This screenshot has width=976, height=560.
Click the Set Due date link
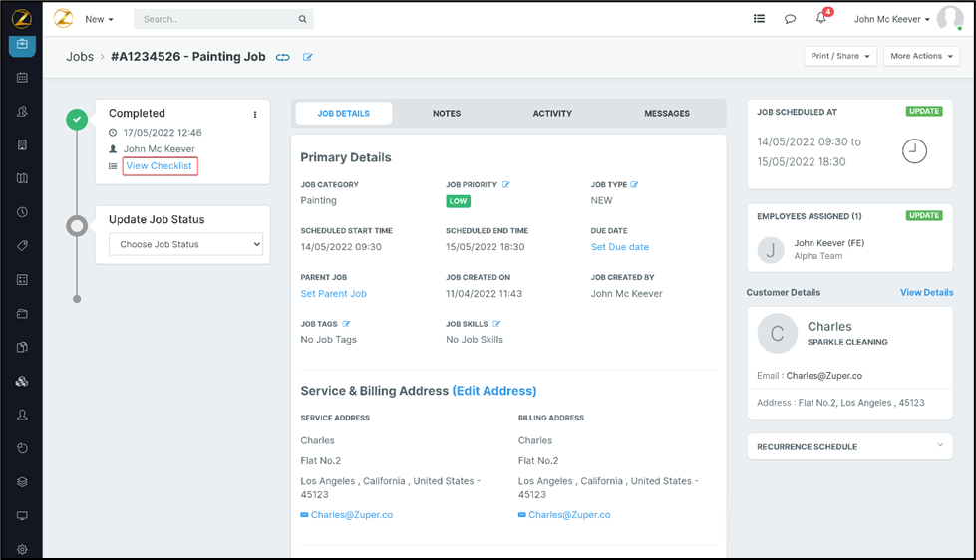point(619,247)
